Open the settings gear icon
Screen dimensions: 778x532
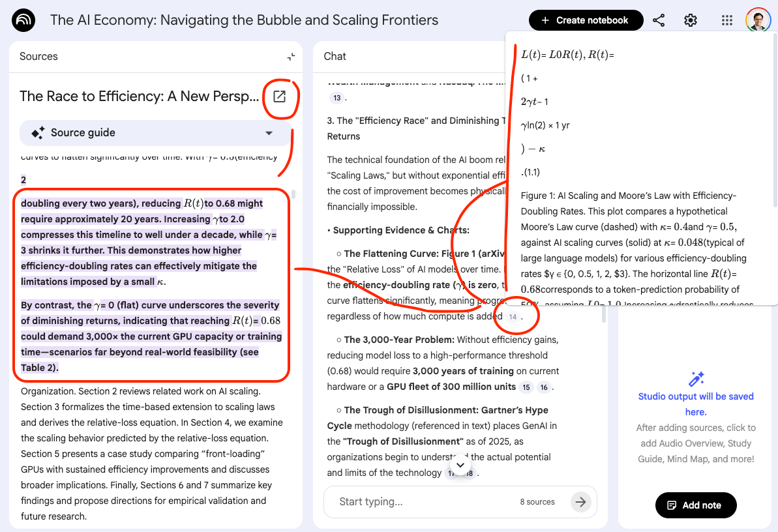690,20
